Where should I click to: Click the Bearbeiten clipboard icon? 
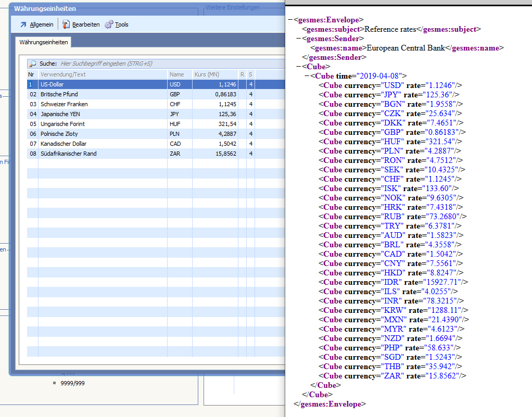[66, 24]
